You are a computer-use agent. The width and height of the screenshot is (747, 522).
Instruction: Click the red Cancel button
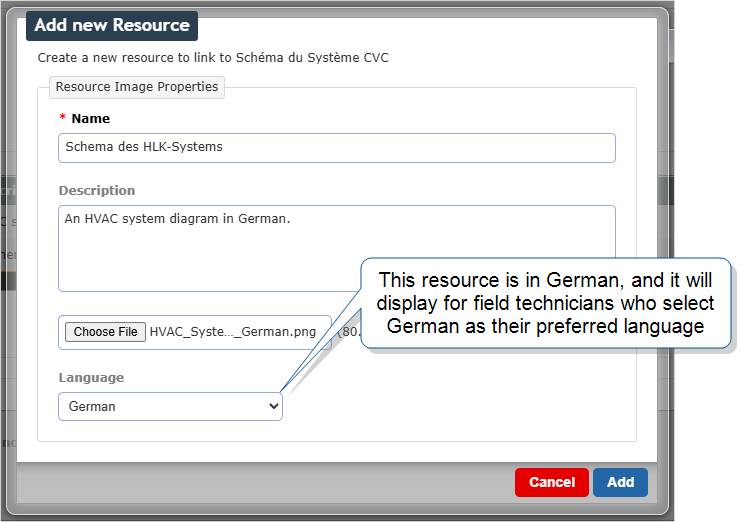coord(552,482)
